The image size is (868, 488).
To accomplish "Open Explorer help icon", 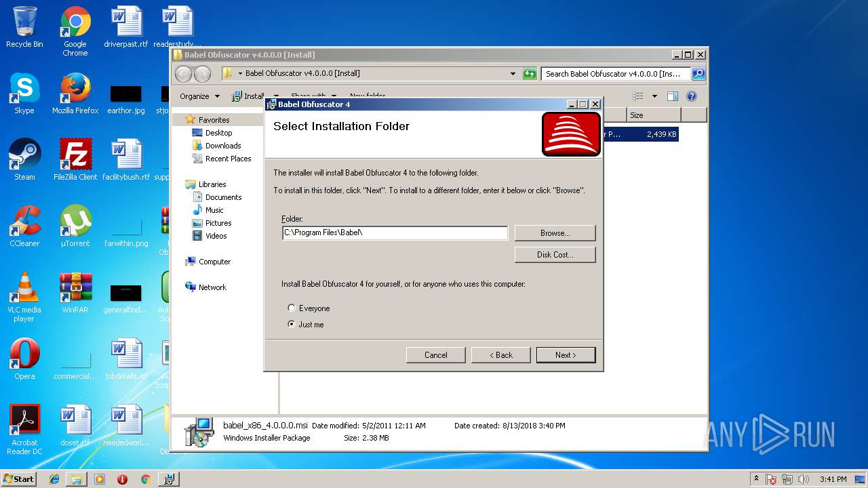I will pos(692,96).
